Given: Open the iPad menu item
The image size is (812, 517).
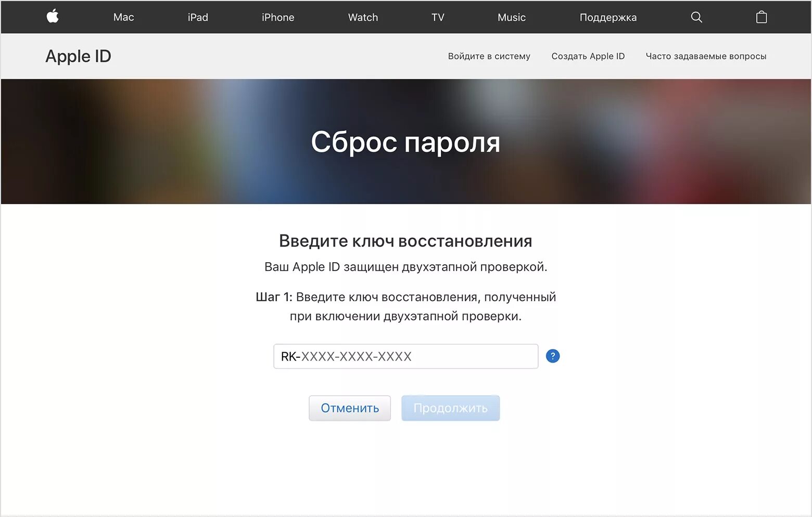Looking at the screenshot, I should tap(198, 17).
